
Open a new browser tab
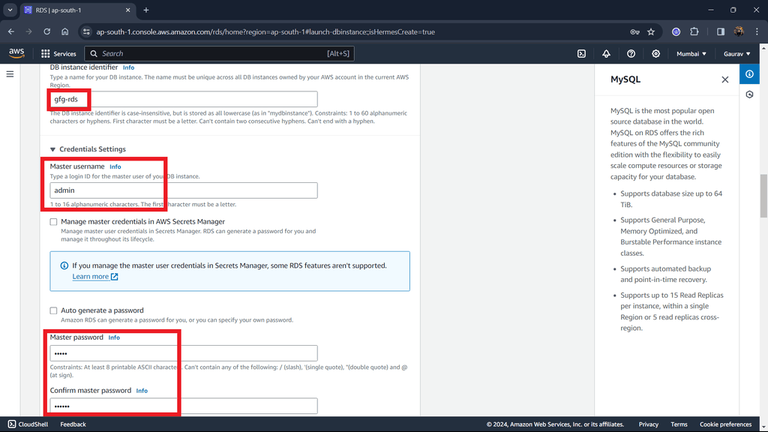146,10
